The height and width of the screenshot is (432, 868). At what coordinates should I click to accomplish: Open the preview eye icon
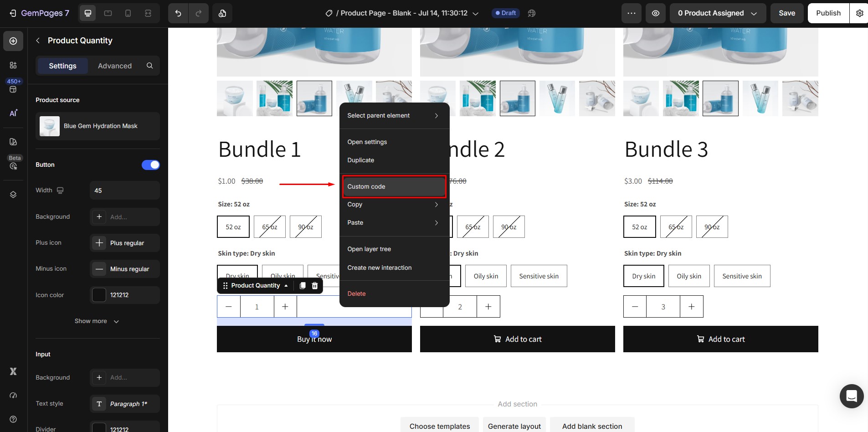point(655,13)
